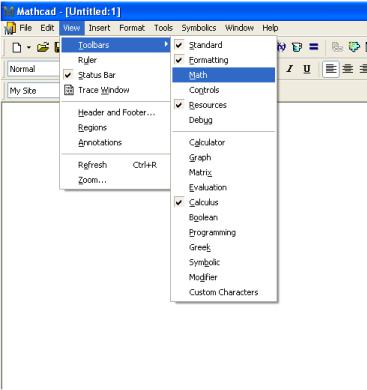Open the Zoom dialog

116,180
